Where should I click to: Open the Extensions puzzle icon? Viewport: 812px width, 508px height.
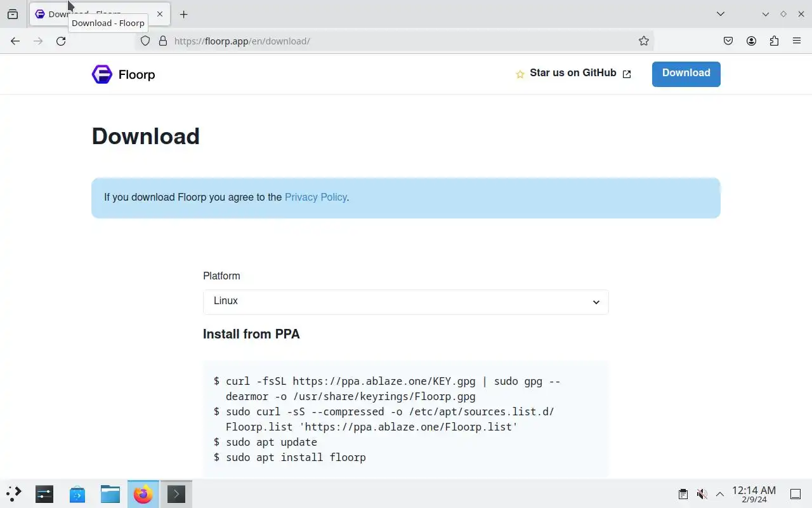coord(774,41)
